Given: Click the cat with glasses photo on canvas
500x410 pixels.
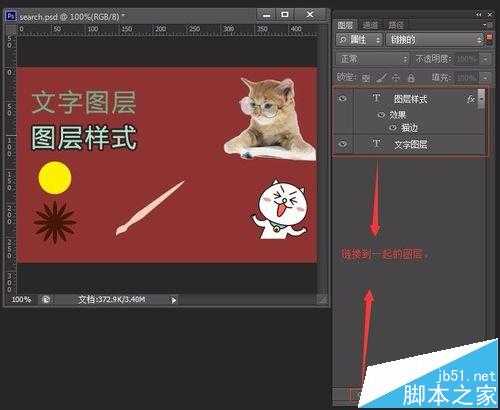Looking at the screenshot, I should pos(271,118).
